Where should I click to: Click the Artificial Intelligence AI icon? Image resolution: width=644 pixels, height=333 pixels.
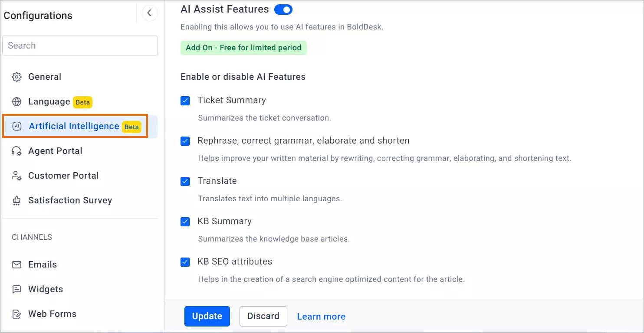point(17,126)
